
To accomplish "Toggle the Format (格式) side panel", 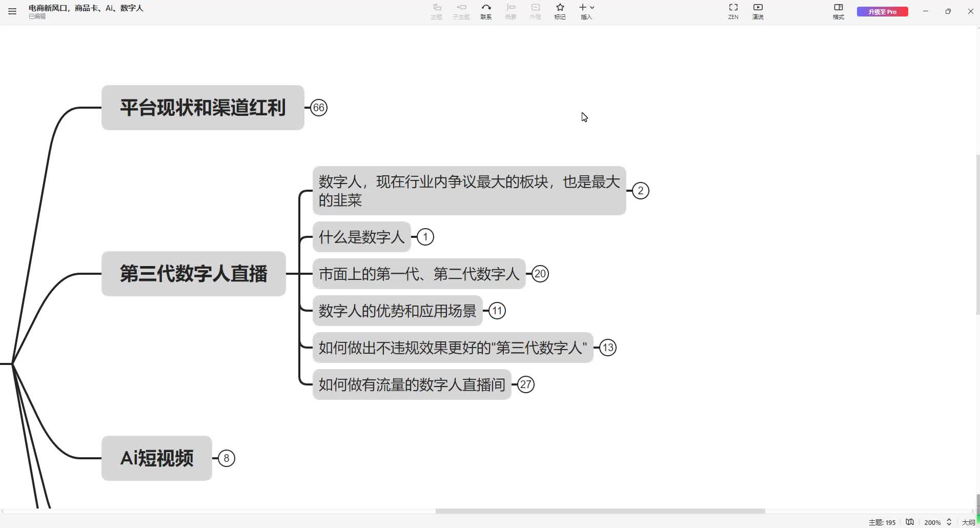I will point(839,11).
